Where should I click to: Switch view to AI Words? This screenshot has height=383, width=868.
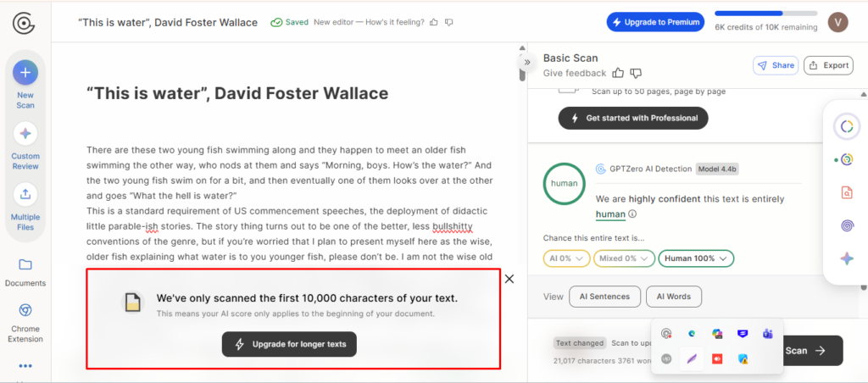pos(674,297)
